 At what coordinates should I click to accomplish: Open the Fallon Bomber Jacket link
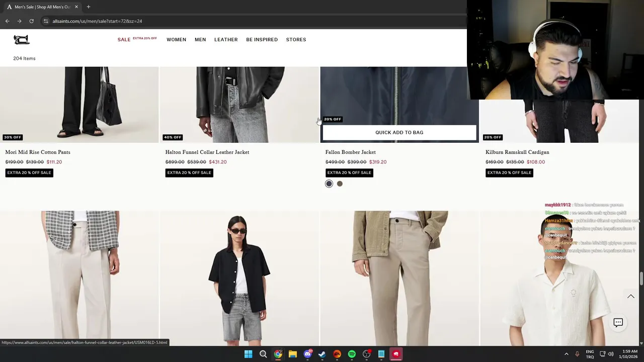click(350, 152)
